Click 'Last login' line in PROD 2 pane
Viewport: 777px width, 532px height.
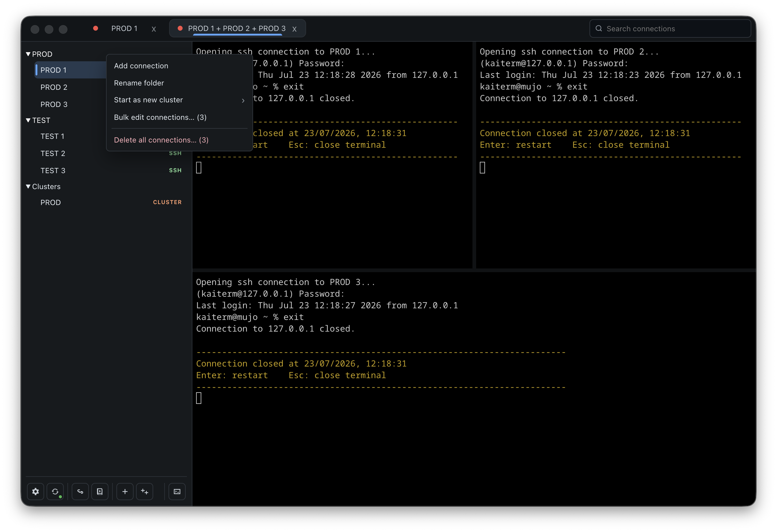click(x=611, y=75)
